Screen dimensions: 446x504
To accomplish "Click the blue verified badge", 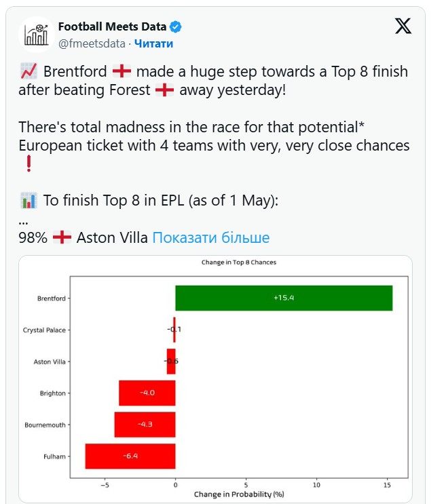I will tap(176, 26).
